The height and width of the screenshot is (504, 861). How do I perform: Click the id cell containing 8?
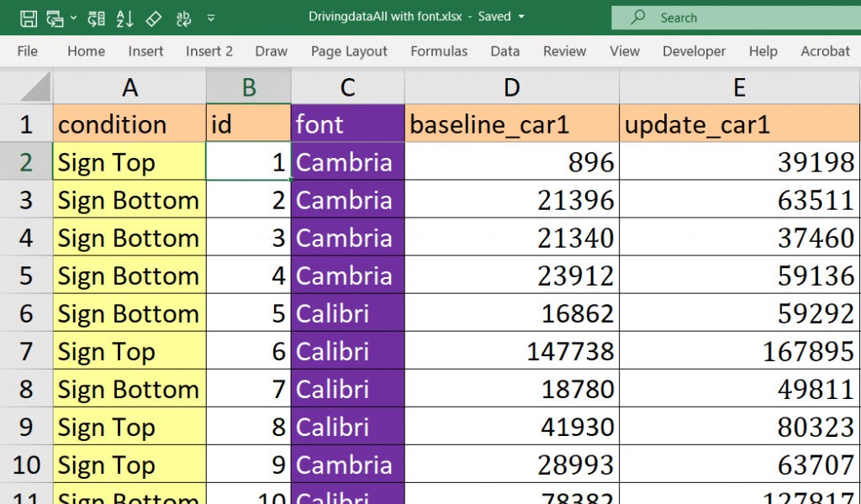249,427
